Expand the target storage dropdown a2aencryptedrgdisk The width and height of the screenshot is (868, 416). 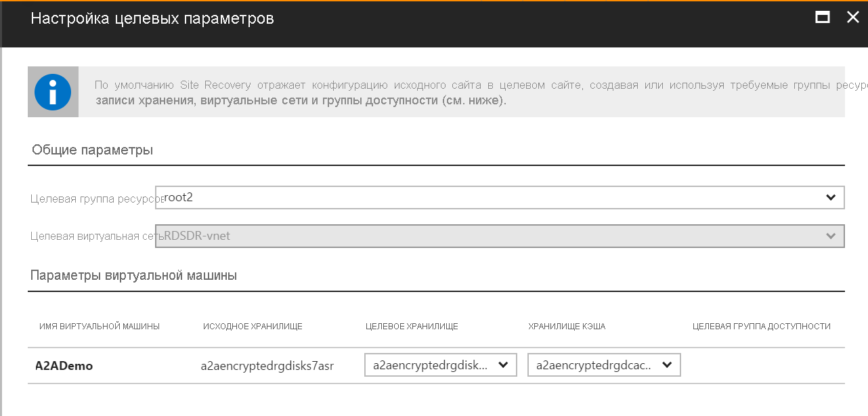click(x=441, y=365)
